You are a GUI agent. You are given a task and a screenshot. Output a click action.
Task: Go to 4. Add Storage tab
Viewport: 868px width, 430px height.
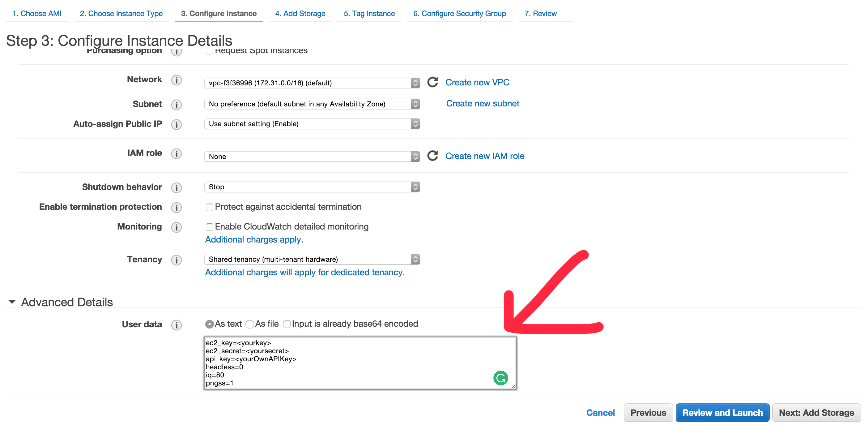tap(300, 14)
